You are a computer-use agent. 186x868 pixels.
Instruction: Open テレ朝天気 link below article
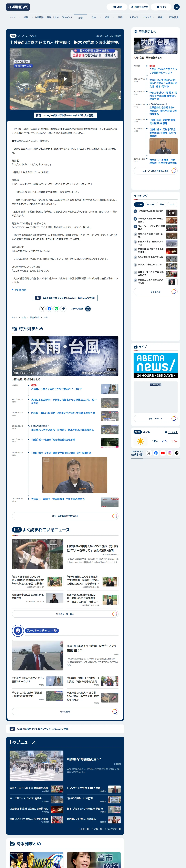[20, 290]
